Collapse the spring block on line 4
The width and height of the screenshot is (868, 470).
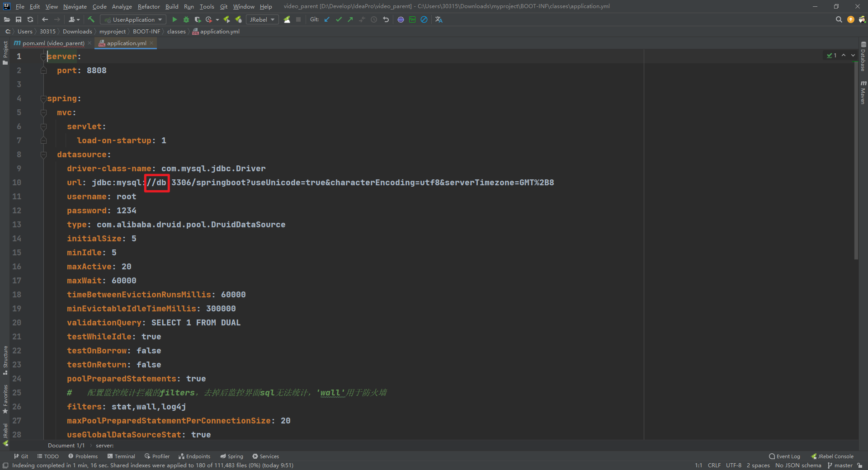(x=43, y=99)
